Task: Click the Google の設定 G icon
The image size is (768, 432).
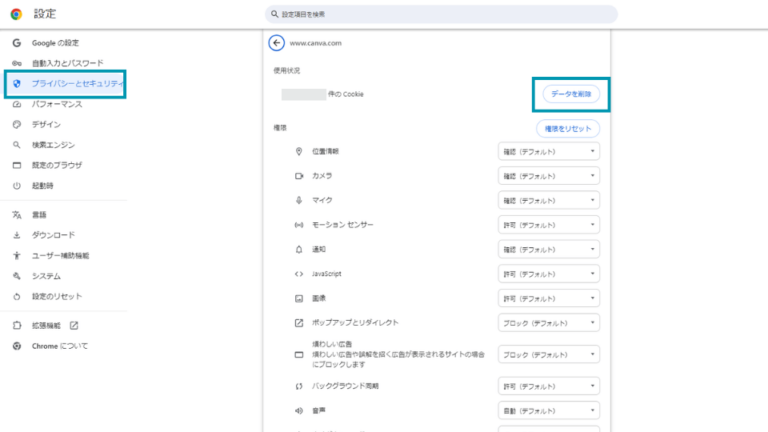Action: tap(16, 43)
